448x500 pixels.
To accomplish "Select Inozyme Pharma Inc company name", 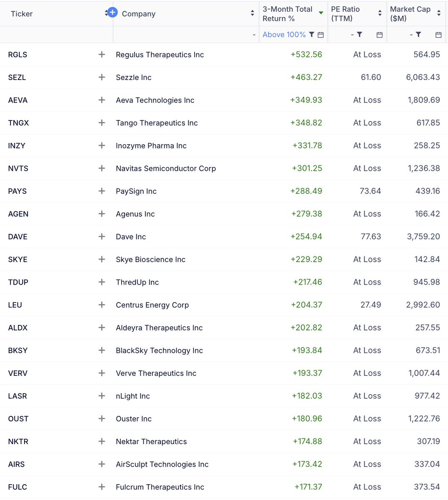I will point(151,145).
